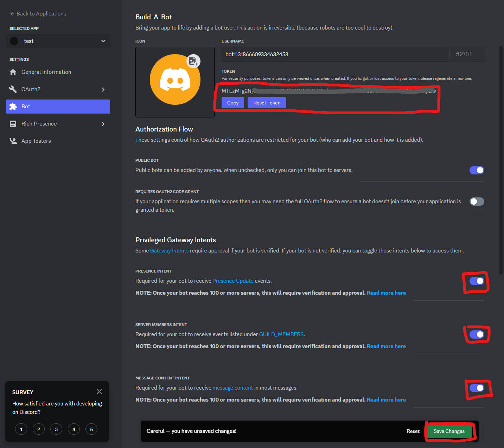Open the OAuth2 settings page
This screenshot has width=504, height=448.
pyautogui.click(x=58, y=89)
